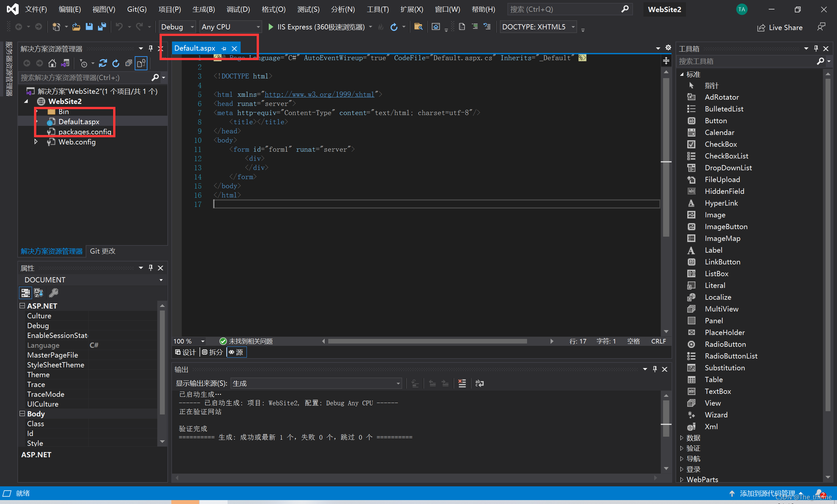Screen dimensions: 837x504
Task: Click the 搜索 (Ctrl+Q) search box
Action: point(570,9)
